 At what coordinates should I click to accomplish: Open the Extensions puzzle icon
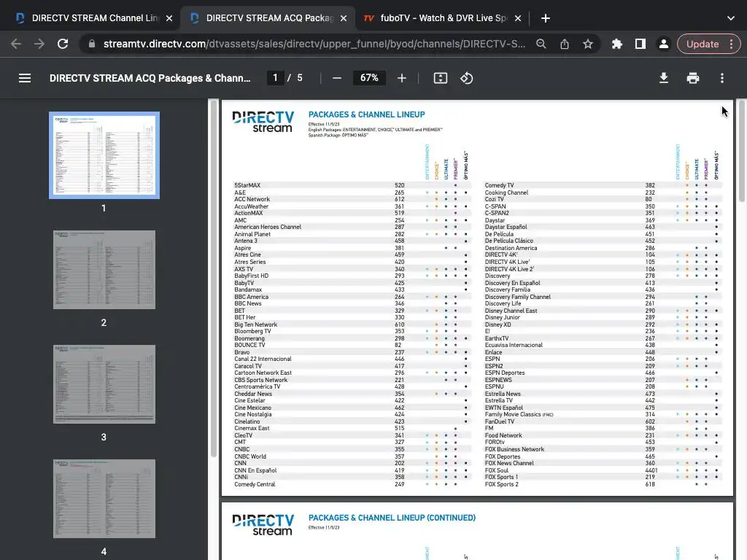[617, 44]
